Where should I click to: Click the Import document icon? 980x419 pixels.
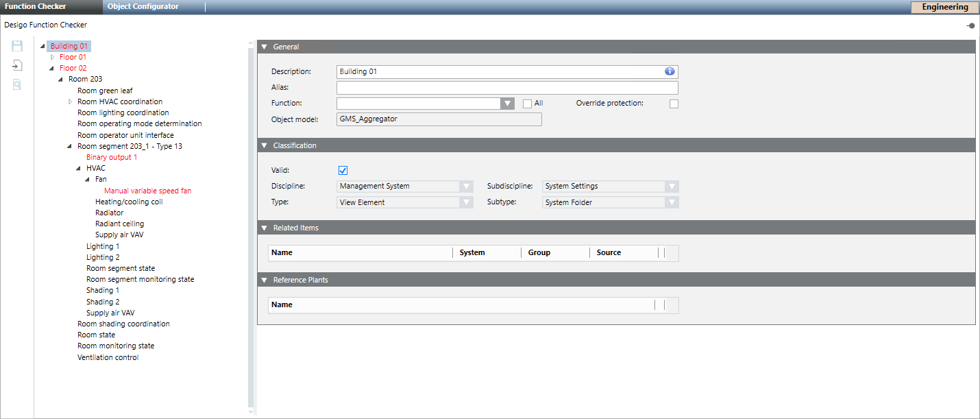pos(17,65)
